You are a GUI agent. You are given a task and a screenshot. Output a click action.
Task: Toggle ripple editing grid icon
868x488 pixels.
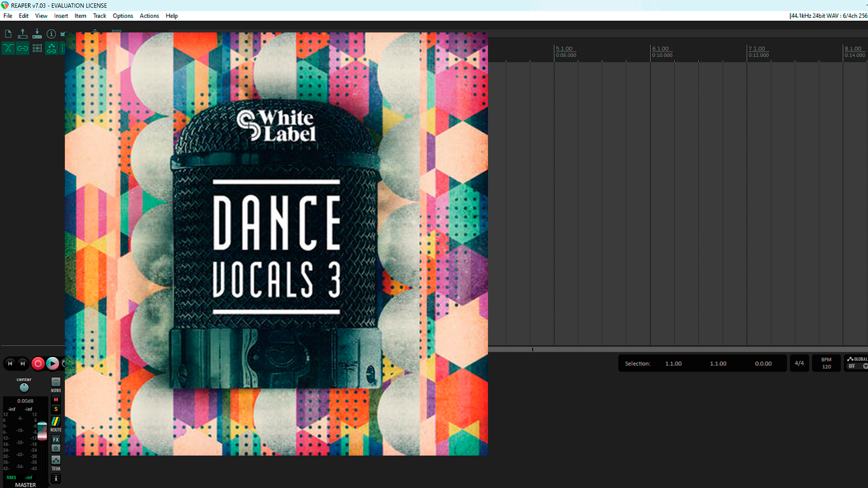pos(37,48)
